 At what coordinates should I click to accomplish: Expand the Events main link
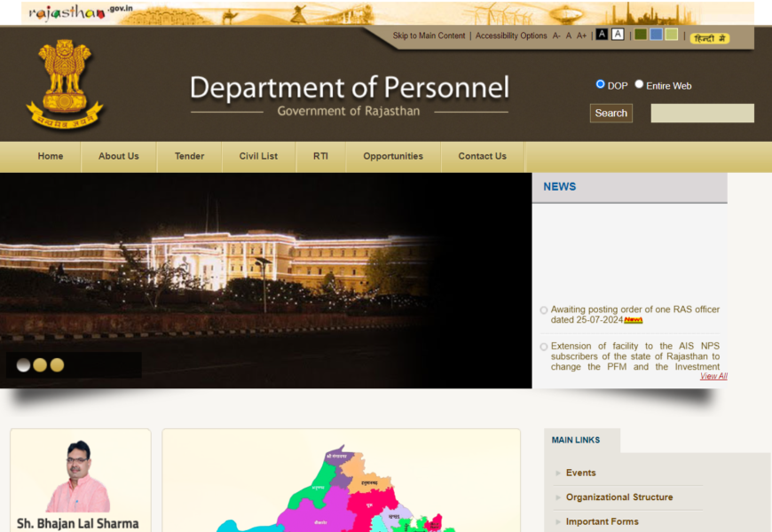point(581,473)
